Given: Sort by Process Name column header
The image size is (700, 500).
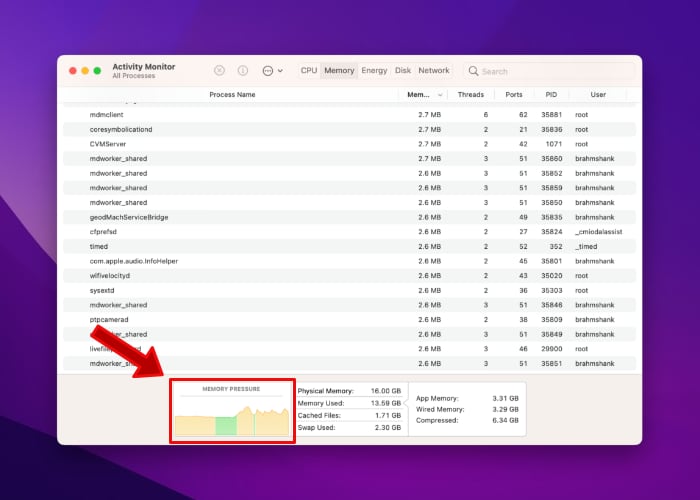Looking at the screenshot, I should pos(232,95).
